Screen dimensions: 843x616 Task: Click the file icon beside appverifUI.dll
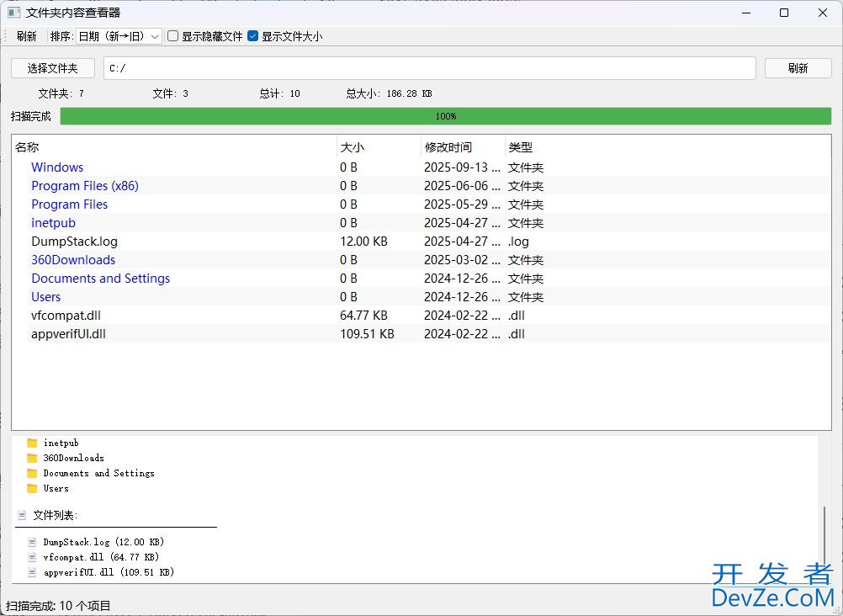pyautogui.click(x=32, y=572)
